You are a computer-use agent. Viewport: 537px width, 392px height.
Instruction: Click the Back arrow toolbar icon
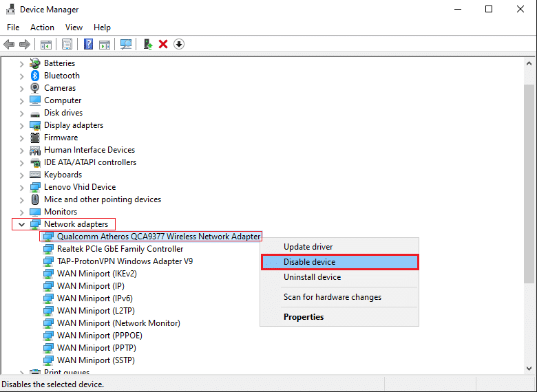click(9, 44)
